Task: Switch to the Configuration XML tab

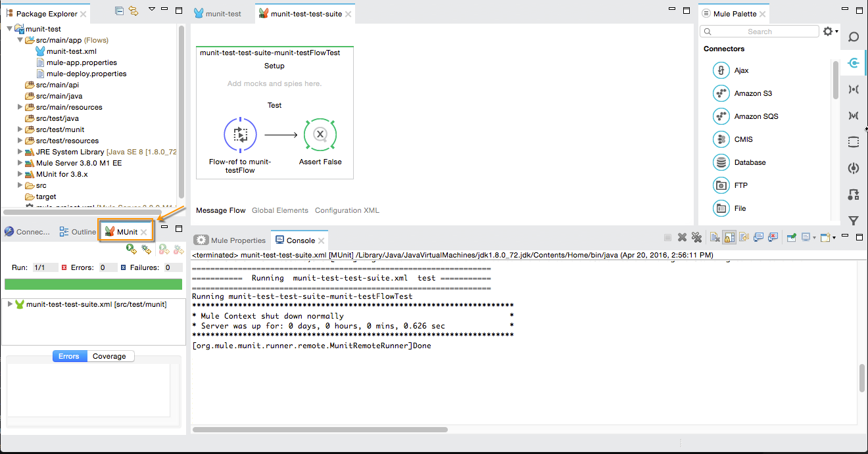Action: pyautogui.click(x=347, y=210)
